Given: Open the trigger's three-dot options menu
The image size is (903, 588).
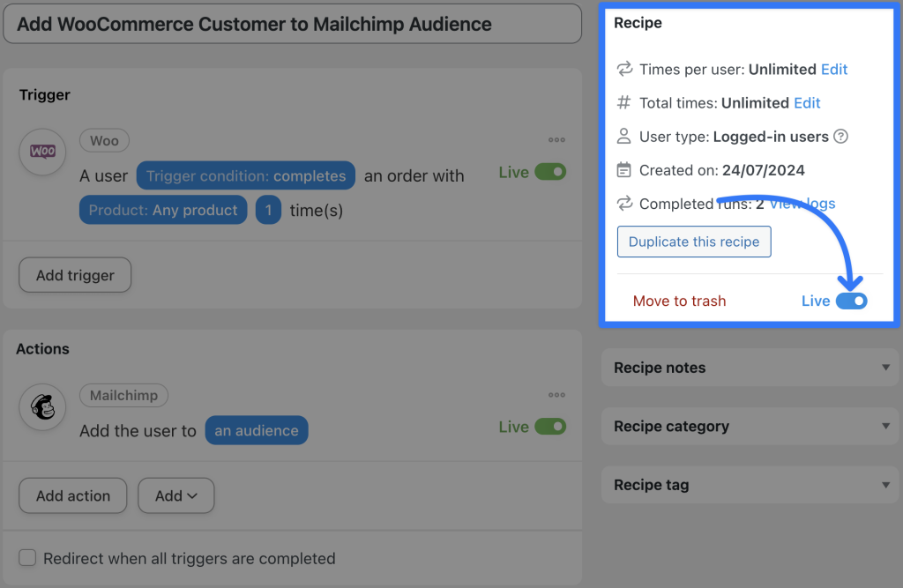Looking at the screenshot, I should coord(556,139).
